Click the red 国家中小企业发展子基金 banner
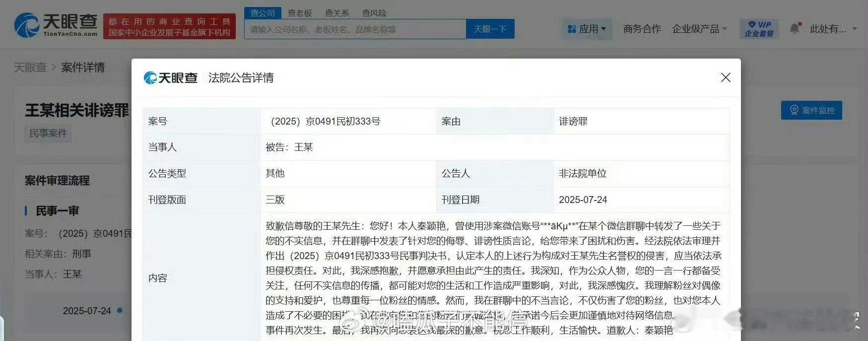 coord(169,27)
